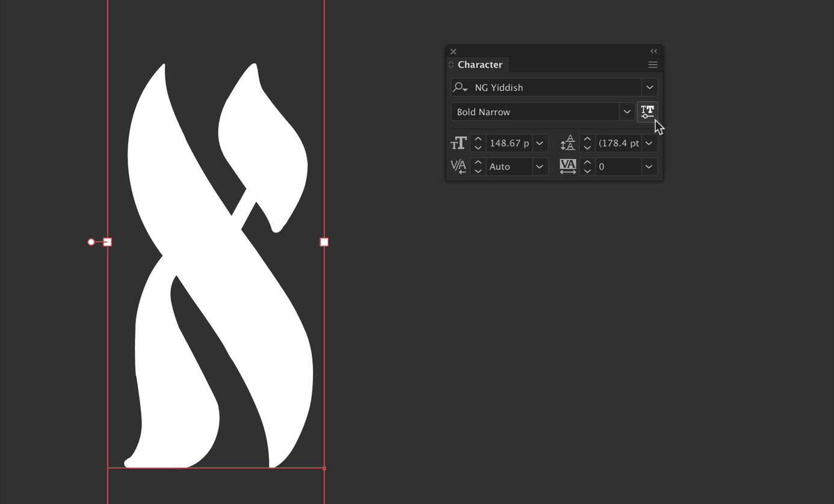Cycle Character panel view with tab arrows
Image resolution: width=834 pixels, height=504 pixels.
451,65
